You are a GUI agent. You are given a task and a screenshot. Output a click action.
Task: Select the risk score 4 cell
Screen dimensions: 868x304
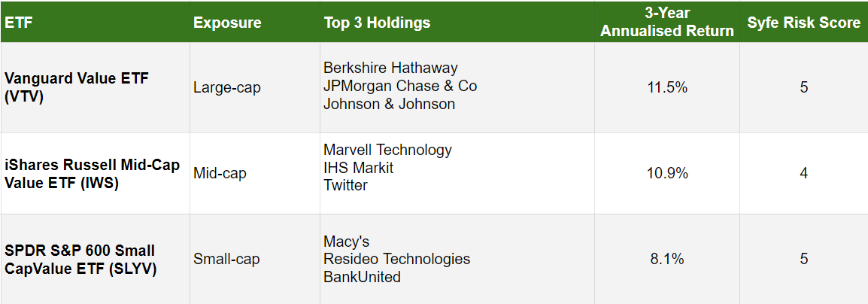804,173
